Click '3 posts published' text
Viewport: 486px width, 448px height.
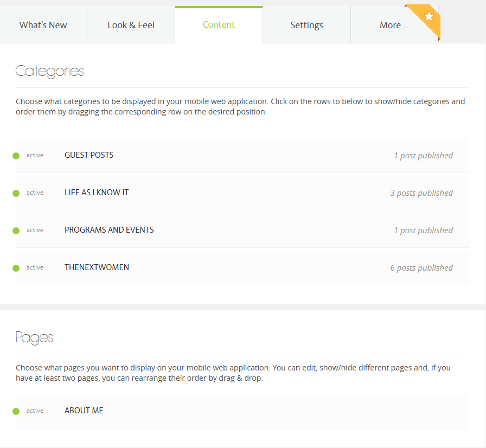pos(421,193)
